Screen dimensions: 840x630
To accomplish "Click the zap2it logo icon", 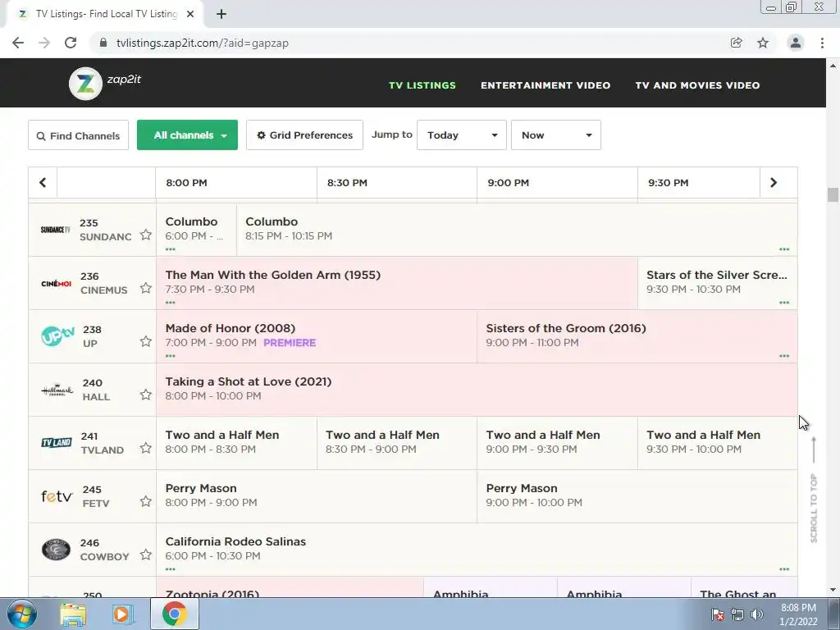I will (85, 83).
